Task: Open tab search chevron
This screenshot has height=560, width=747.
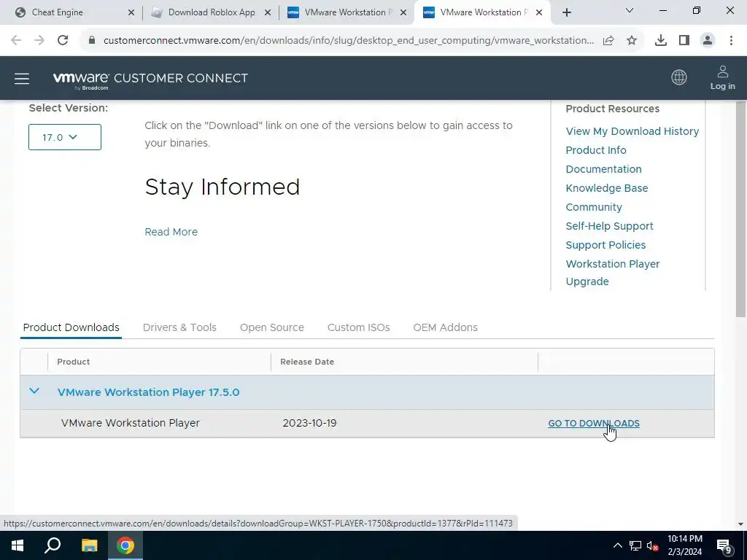Action: [630, 10]
